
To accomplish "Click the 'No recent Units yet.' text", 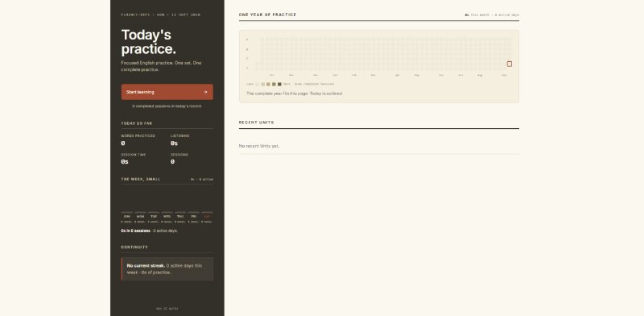I will click(259, 146).
